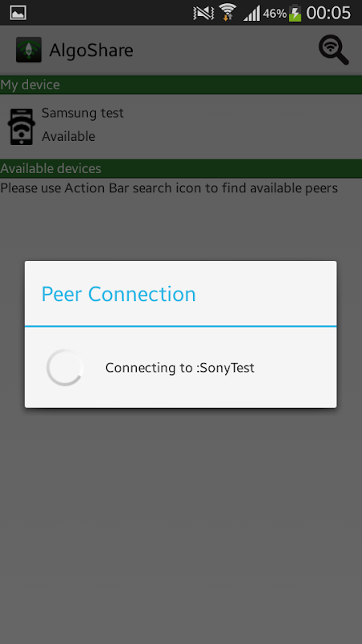Tap the Action Bar search hint text
The width and height of the screenshot is (362, 644).
point(169,188)
